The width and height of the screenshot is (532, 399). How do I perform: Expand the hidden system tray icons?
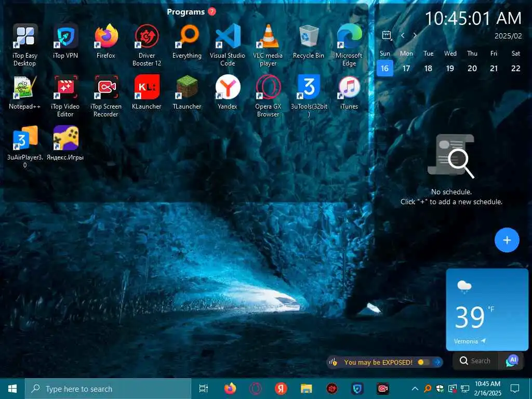[x=415, y=389]
